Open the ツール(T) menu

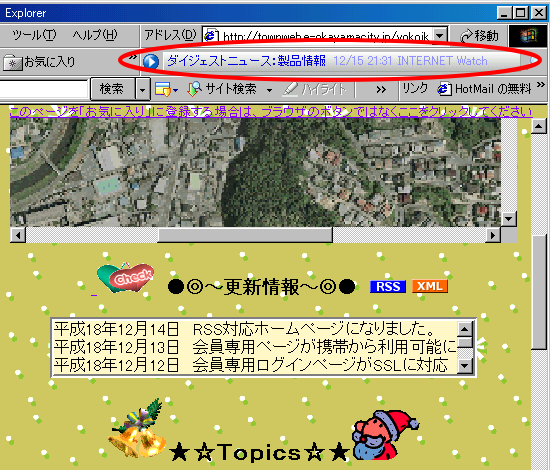tap(34, 35)
